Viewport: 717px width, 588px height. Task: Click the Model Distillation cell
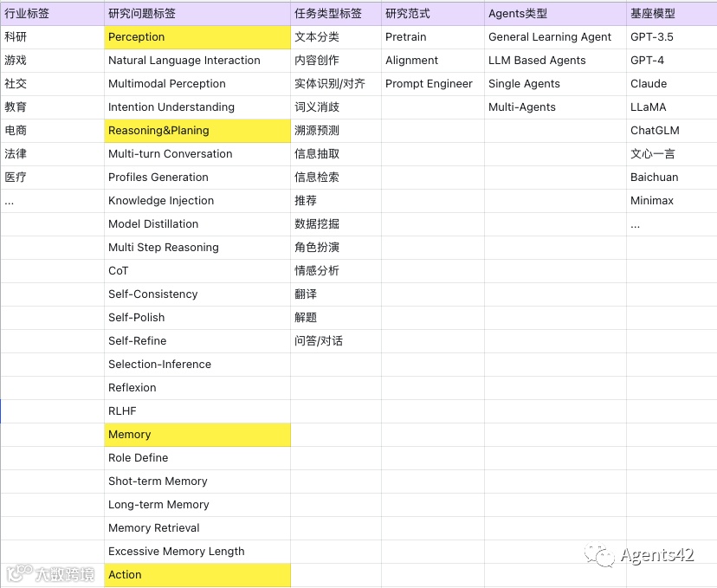click(x=197, y=224)
